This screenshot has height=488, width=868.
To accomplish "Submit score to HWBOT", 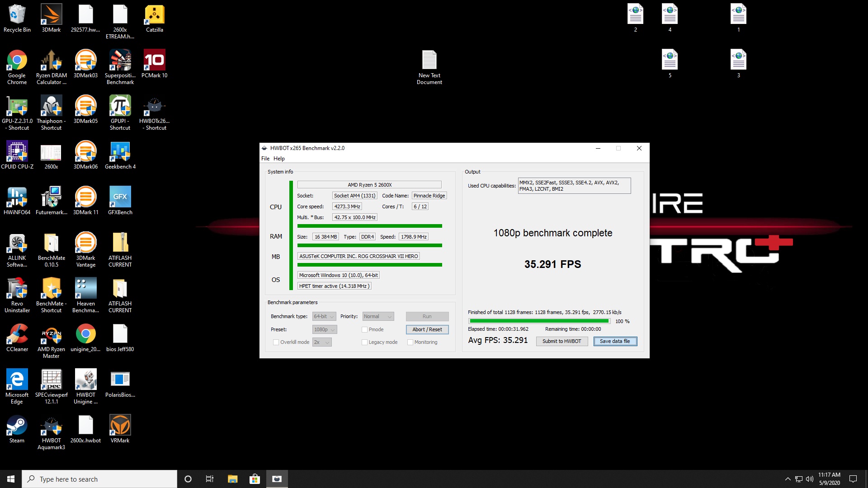I will (x=561, y=341).
